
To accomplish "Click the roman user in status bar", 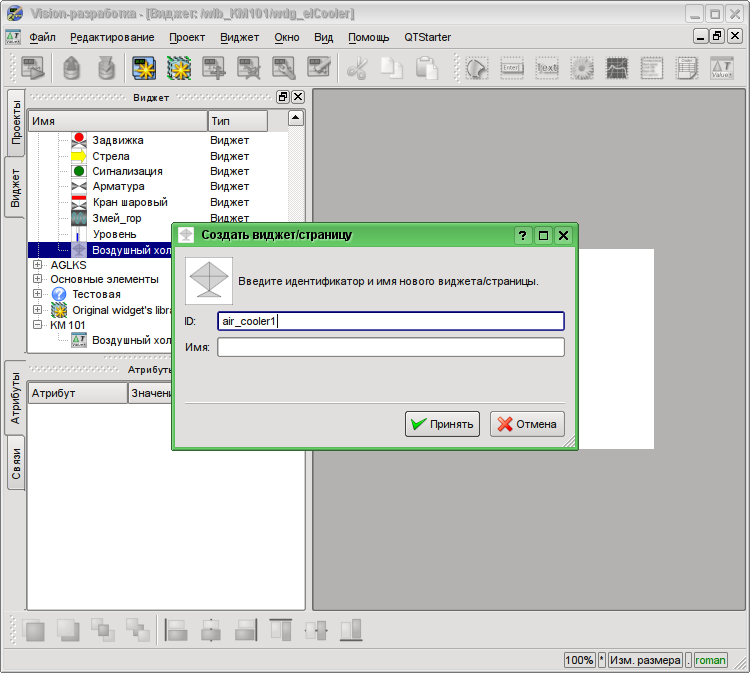I will [710, 660].
